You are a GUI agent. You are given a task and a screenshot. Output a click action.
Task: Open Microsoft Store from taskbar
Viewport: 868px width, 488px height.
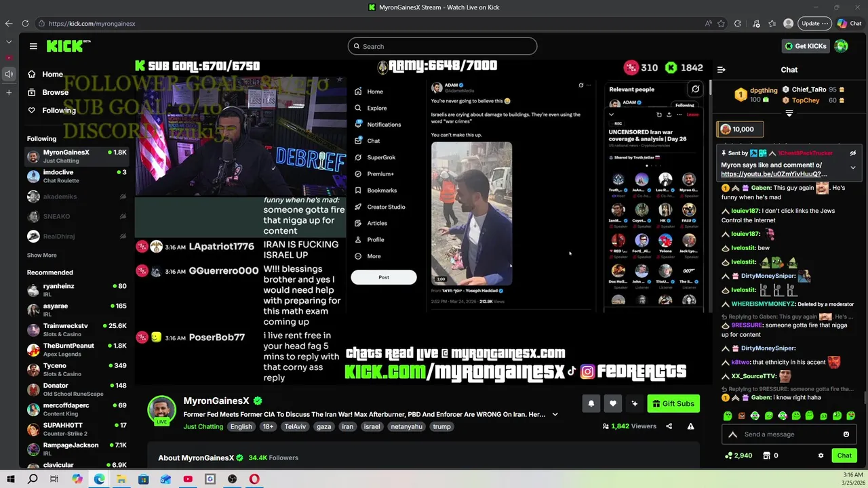(x=143, y=479)
